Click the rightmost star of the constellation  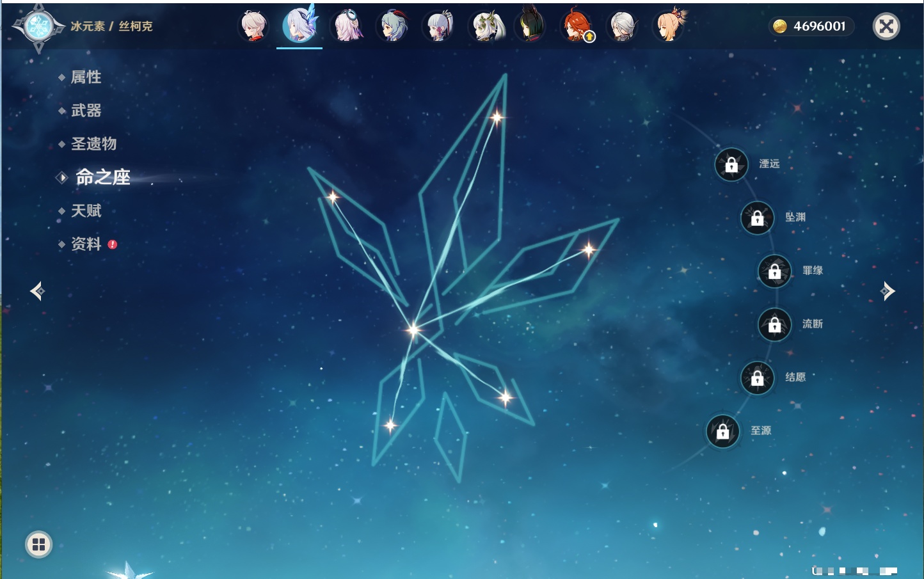click(589, 250)
